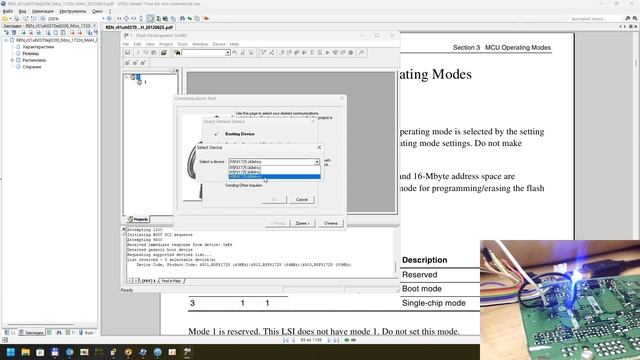The width and height of the screenshot is (640, 360).
Task: Open the Device menu in FDT window
Action: coord(219,44)
